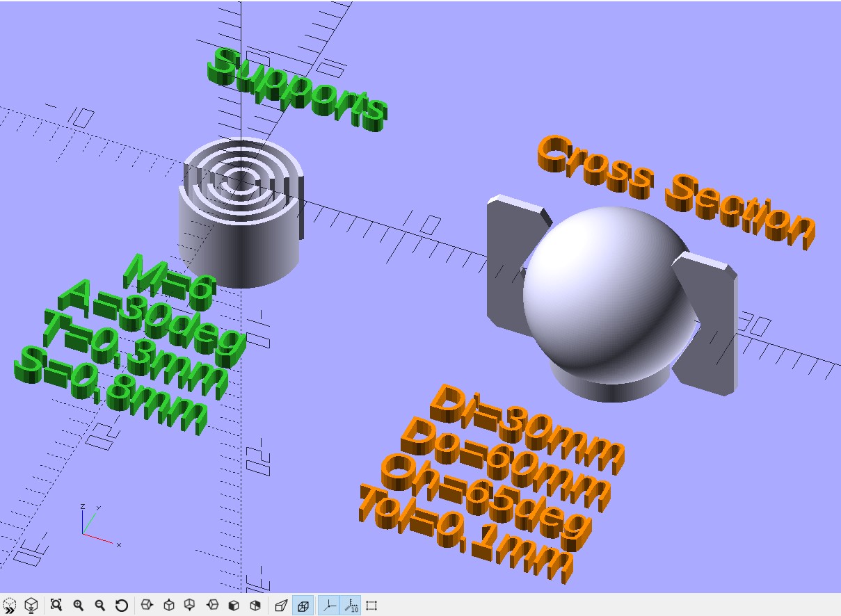Zoom in using the plus magnifier

pyautogui.click(x=78, y=606)
